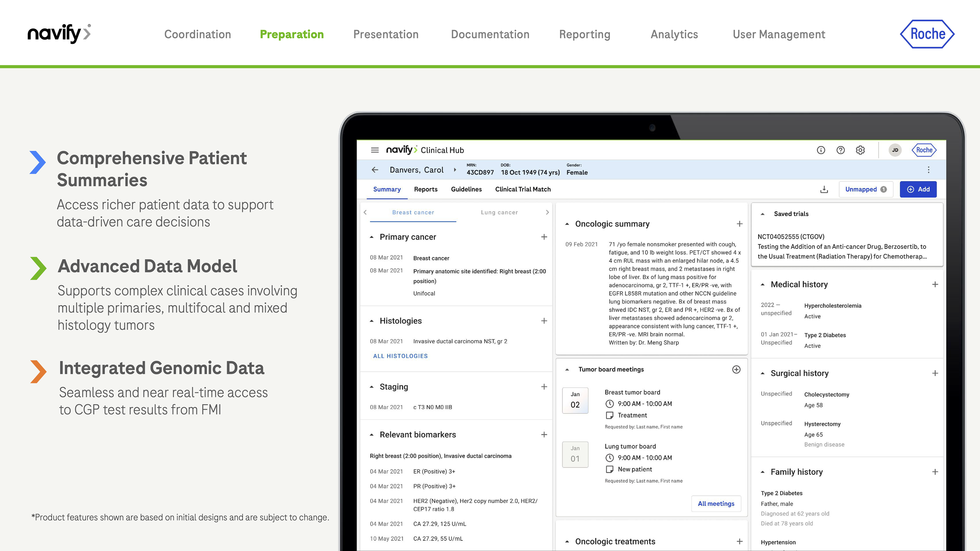Viewport: 980px width, 551px height.
Task: Open the help question mark icon
Action: point(840,150)
